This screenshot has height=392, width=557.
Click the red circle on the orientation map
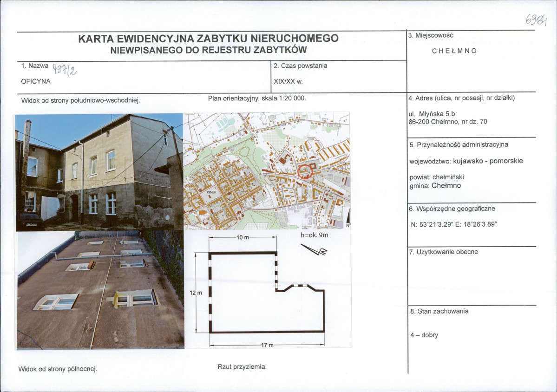click(x=305, y=171)
